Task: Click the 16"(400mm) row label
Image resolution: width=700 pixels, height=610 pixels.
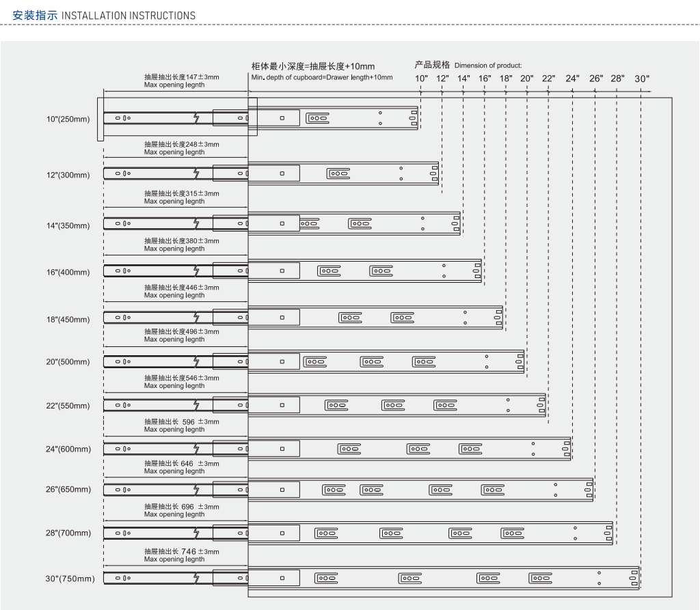Action: coord(68,273)
